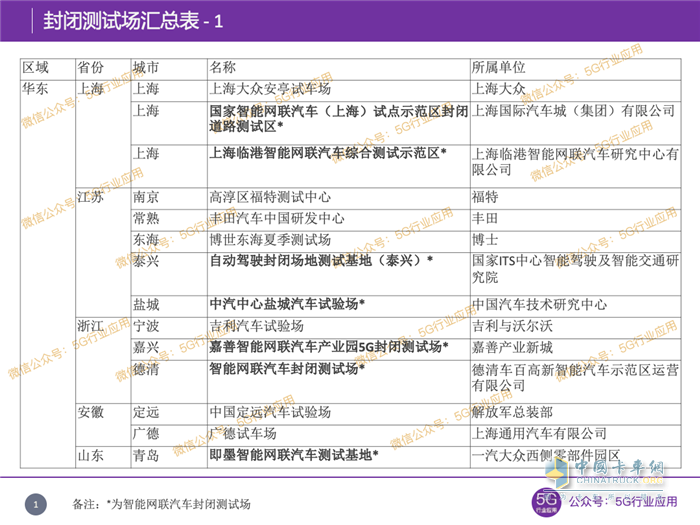The width and height of the screenshot is (700, 525).
Task: Click the 嘉兴 city cell
Action: point(169,349)
